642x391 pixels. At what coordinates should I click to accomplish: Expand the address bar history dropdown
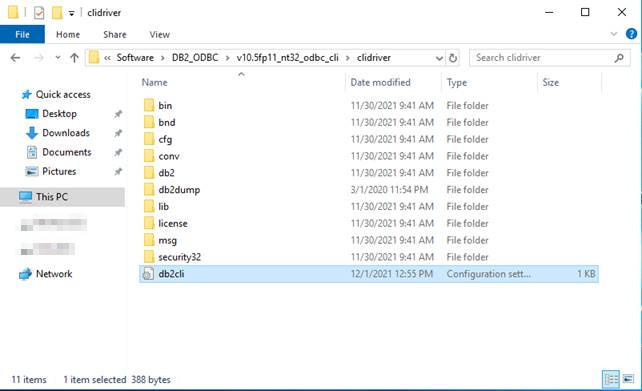[439, 58]
